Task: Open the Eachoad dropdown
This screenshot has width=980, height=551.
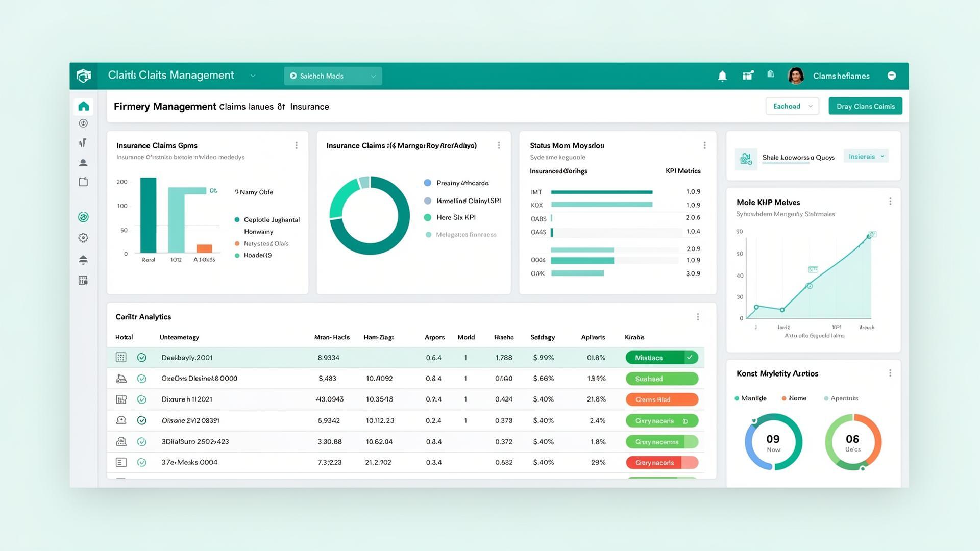Action: pos(792,106)
